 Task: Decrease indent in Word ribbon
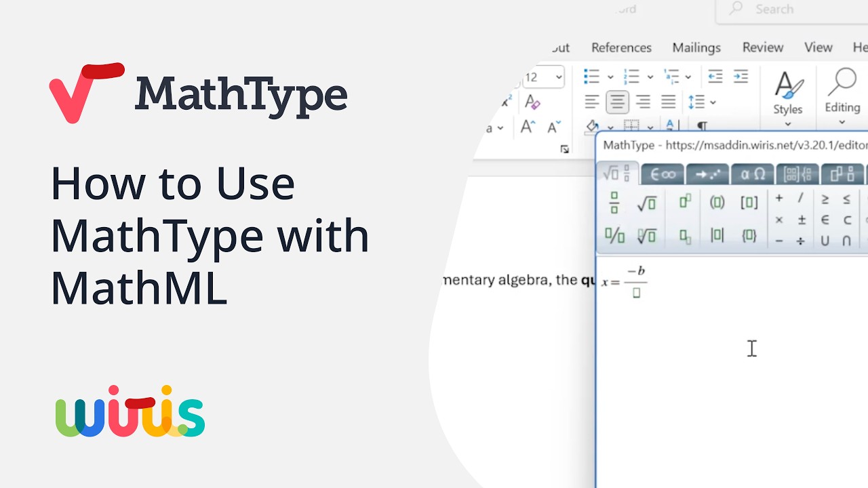(715, 77)
